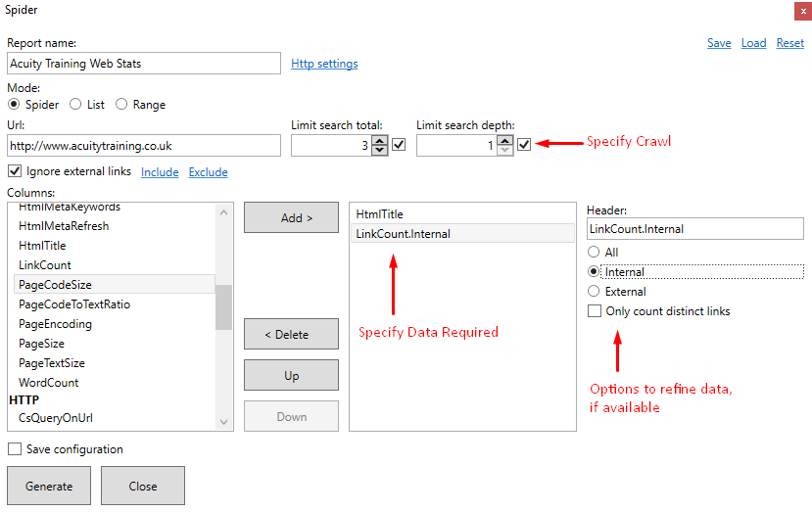
Task: Decrease the Limit search depth value
Action: pyautogui.click(x=504, y=150)
